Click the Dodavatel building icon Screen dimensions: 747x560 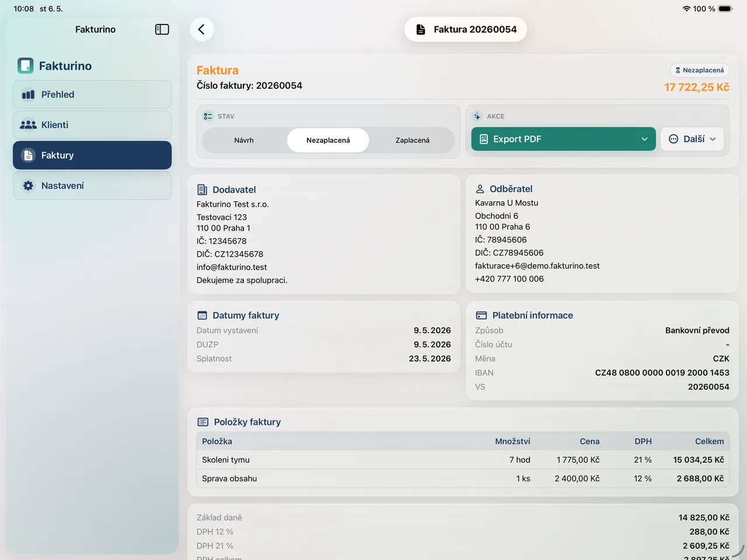coord(202,190)
